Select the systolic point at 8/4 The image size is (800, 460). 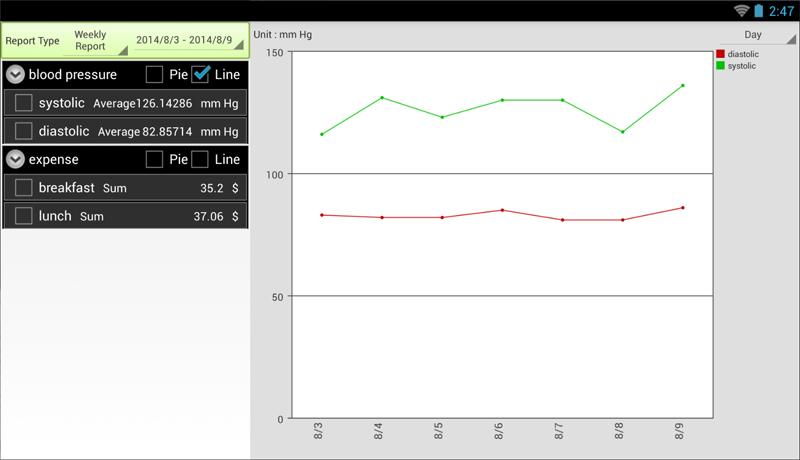[382, 97]
